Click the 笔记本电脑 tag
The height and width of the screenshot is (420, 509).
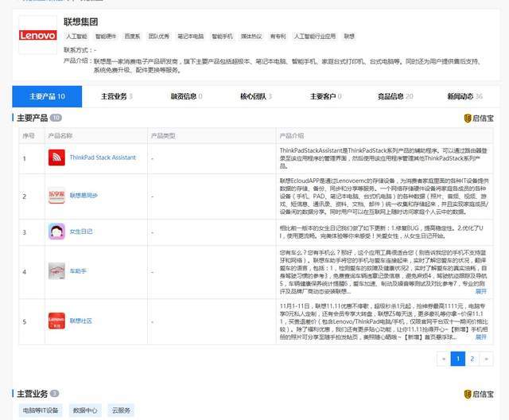tap(191, 37)
